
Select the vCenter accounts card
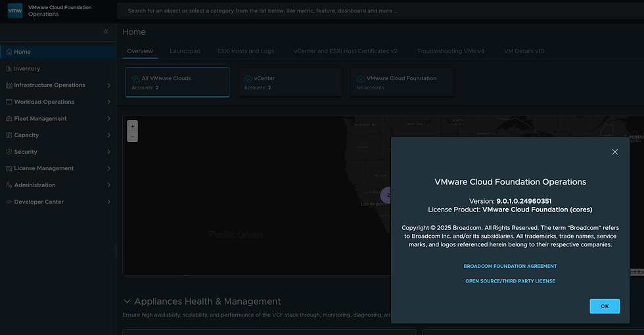click(290, 82)
